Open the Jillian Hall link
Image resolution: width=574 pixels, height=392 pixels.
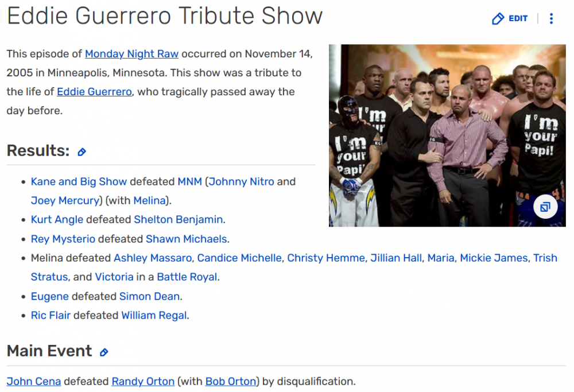396,258
